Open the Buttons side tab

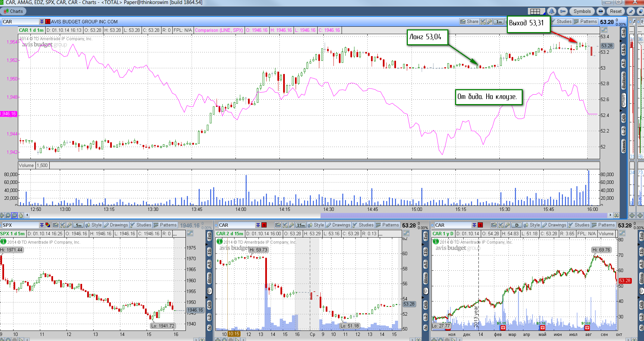(x=624, y=80)
